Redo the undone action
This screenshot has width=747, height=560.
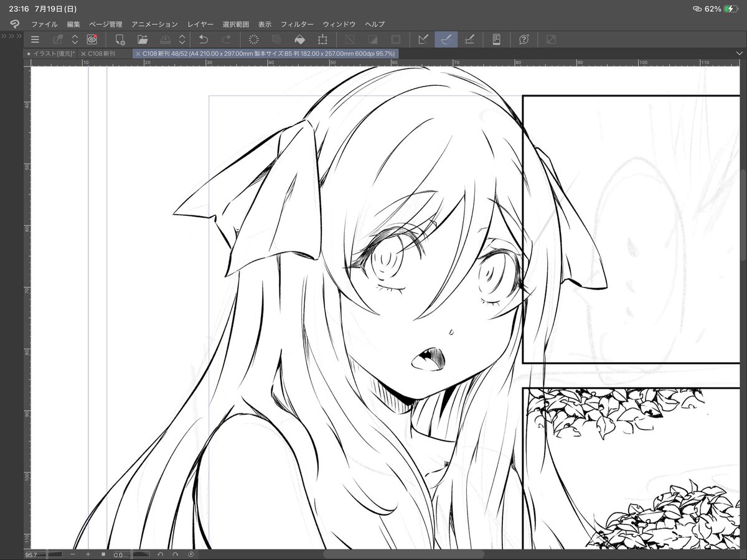(x=225, y=39)
